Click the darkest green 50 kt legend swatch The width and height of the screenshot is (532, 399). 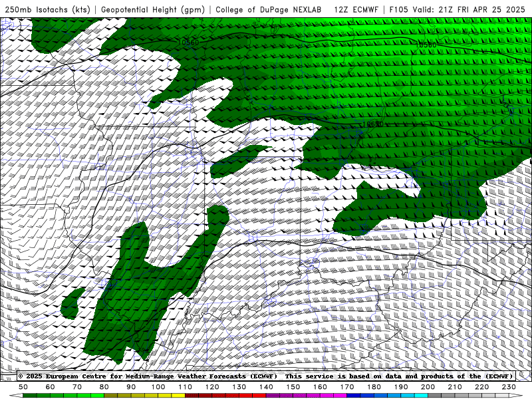30,396
